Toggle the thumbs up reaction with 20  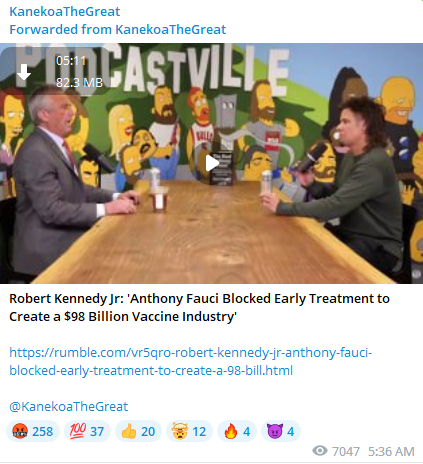pyautogui.click(x=138, y=431)
